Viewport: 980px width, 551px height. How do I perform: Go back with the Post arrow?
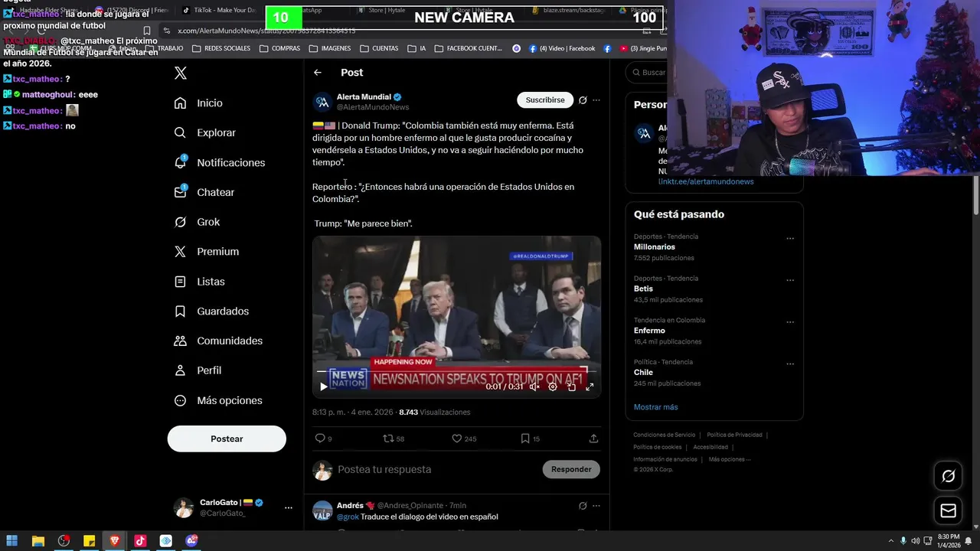318,73
